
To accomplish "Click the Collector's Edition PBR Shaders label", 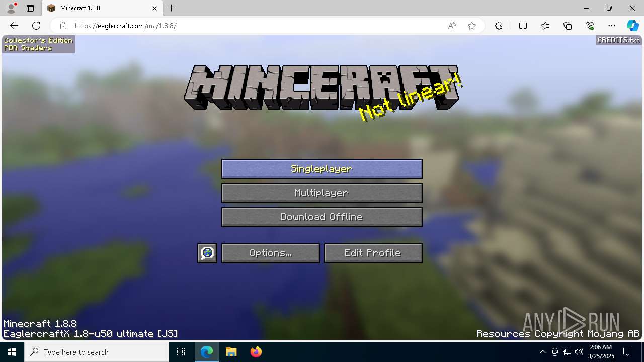I will [38, 44].
